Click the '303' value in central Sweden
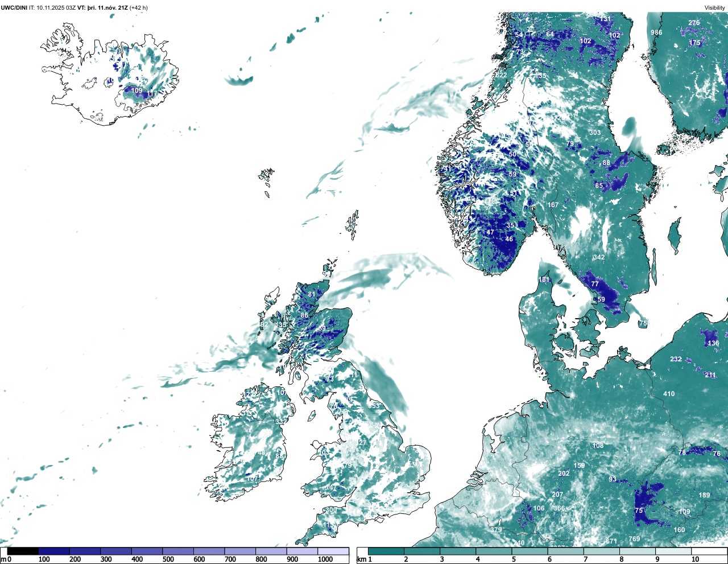This screenshot has width=728, height=564. 595,133
